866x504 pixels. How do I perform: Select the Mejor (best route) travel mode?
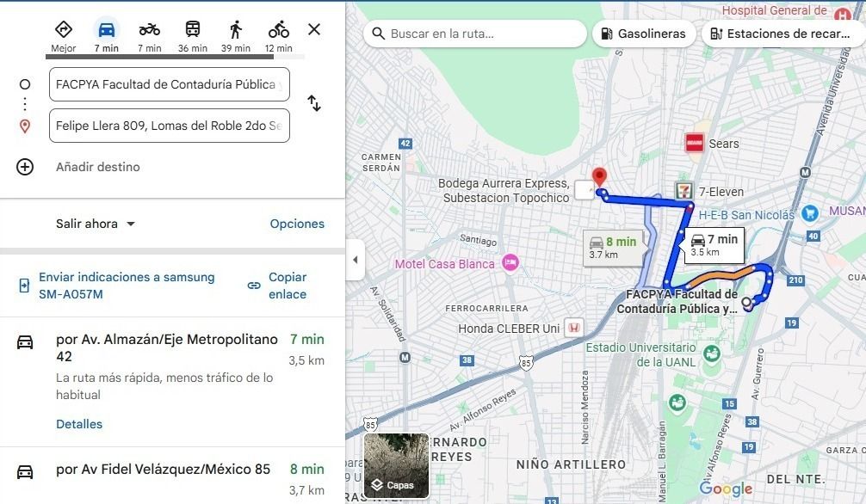(x=64, y=36)
